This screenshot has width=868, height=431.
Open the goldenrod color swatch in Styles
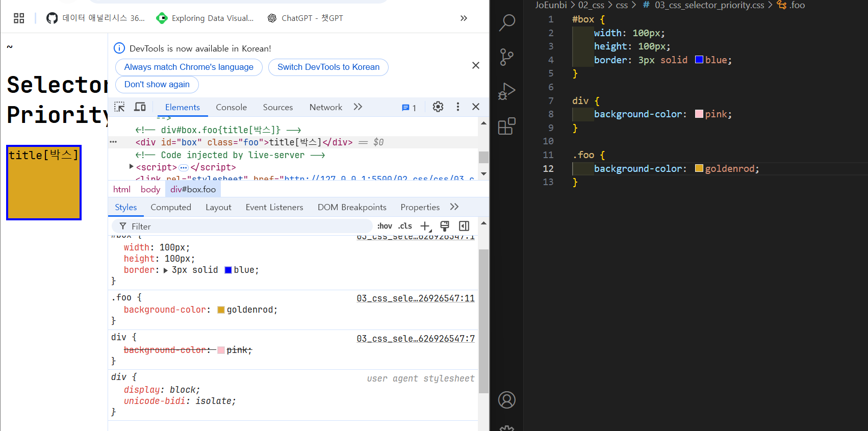(221, 310)
